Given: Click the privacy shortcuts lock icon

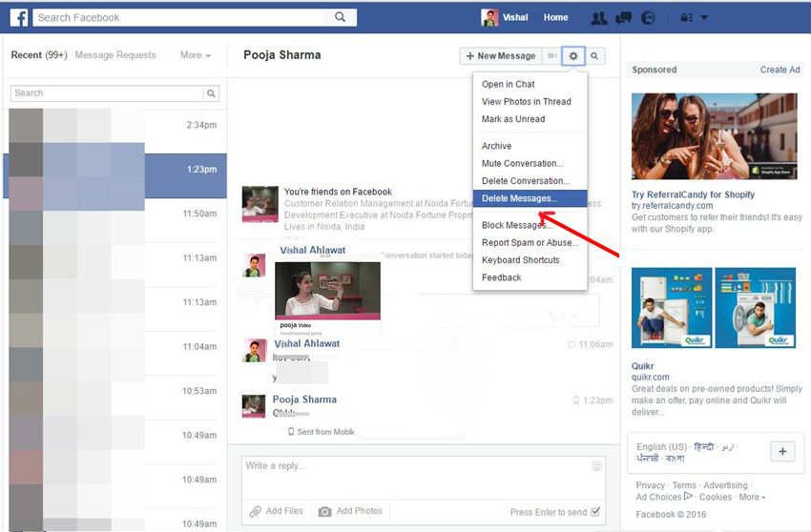Looking at the screenshot, I should pos(685,17).
